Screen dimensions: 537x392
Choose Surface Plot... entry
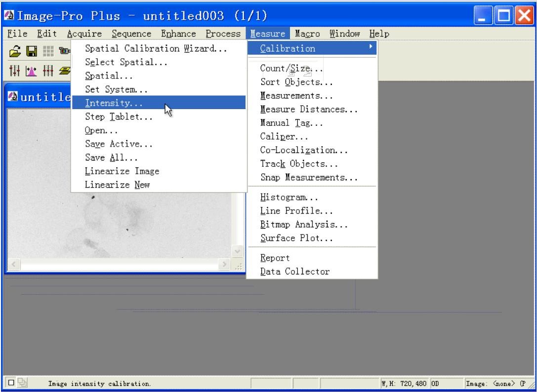point(312,238)
